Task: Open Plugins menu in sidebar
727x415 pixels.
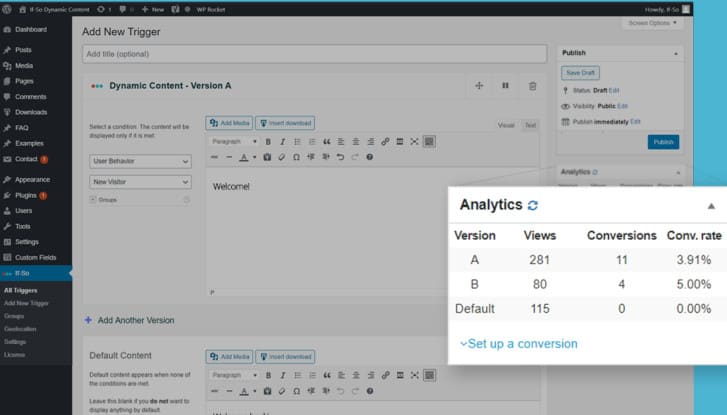Action: click(26, 196)
